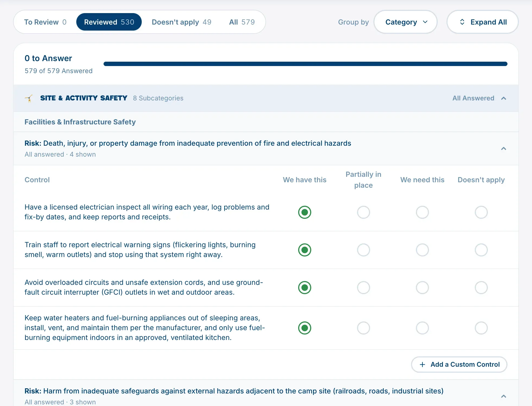Click the Site & Activity Safety category icon
532x406 pixels.
click(29, 98)
